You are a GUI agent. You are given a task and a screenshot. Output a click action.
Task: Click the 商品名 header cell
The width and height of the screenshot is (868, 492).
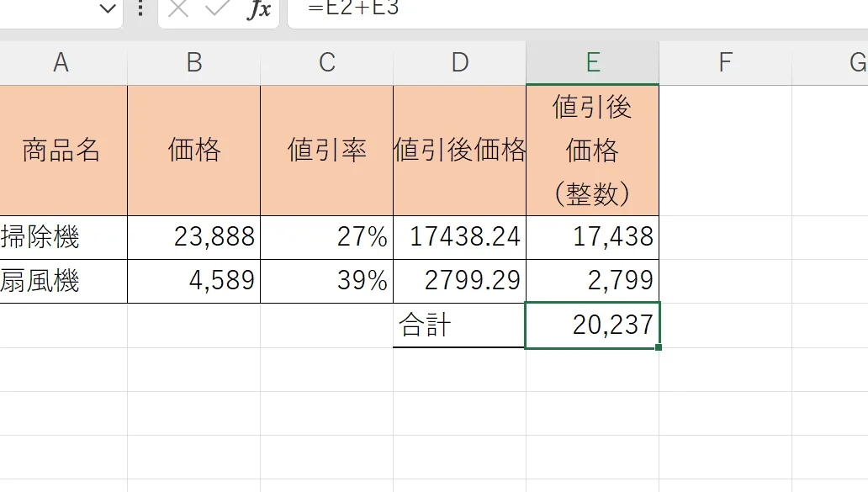pos(61,151)
